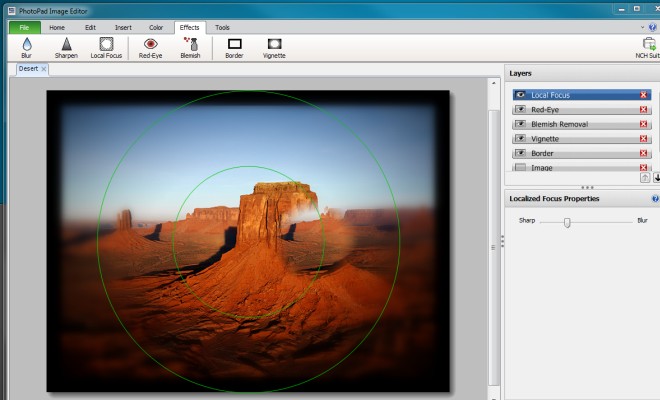Toggle visibility of Vignette layer
Screen dimensions: 660x400
pos(521,139)
